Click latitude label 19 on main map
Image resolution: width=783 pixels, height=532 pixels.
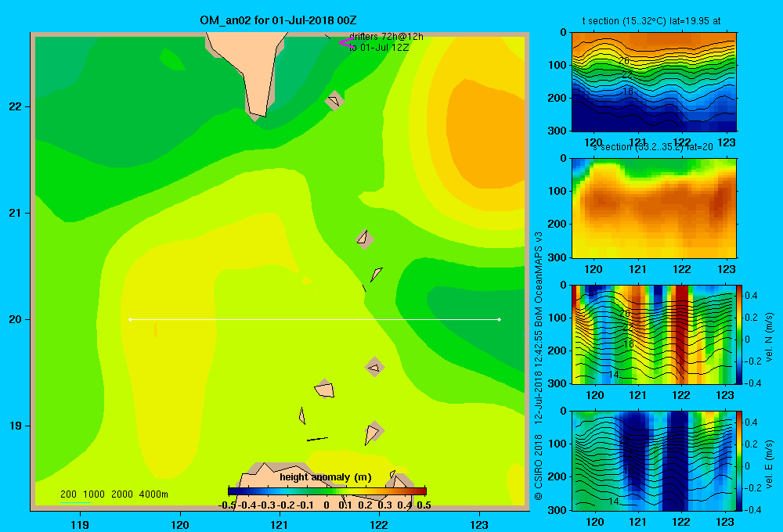coord(16,426)
